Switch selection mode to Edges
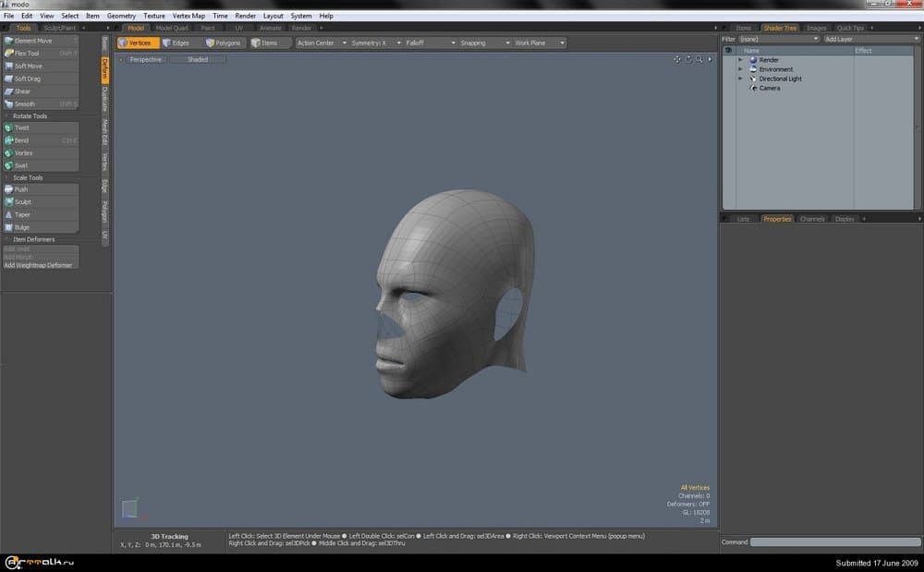Image resolution: width=924 pixels, height=572 pixels. click(x=177, y=42)
